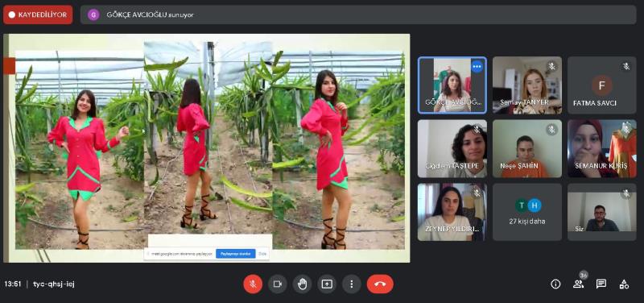The height and width of the screenshot is (303, 644).
Task: Click muted mic icon on Siz tile
Action: (x=626, y=193)
